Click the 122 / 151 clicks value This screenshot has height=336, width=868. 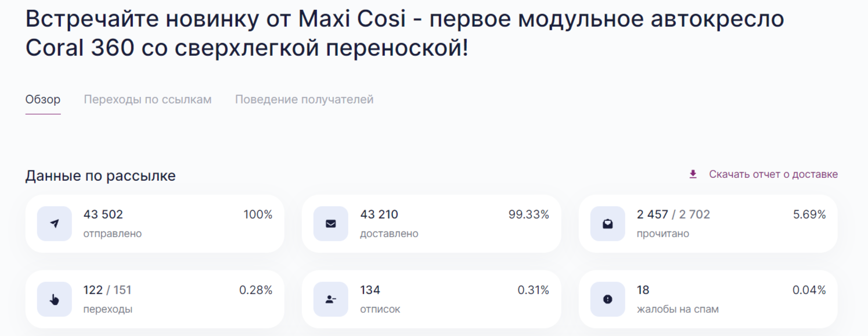point(107,290)
